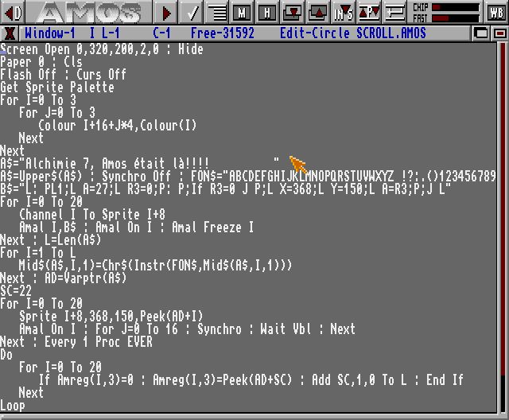The width and height of the screenshot is (509, 420).
Task: Click the Window-1 indicator in status line
Action: [x=49, y=33]
